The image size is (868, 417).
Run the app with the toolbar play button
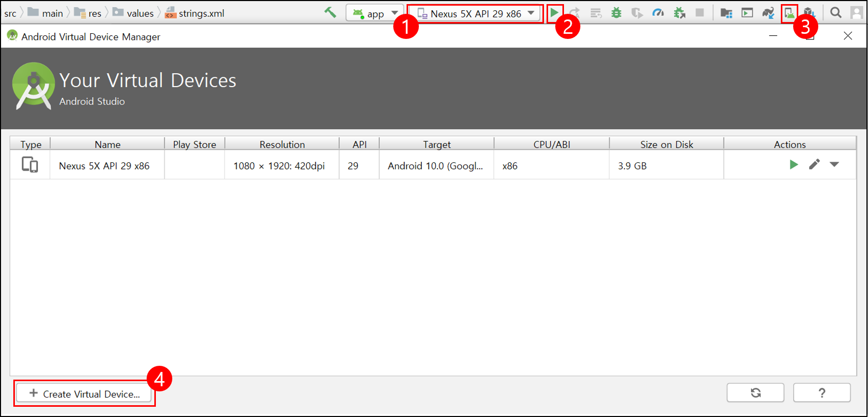pyautogui.click(x=554, y=13)
